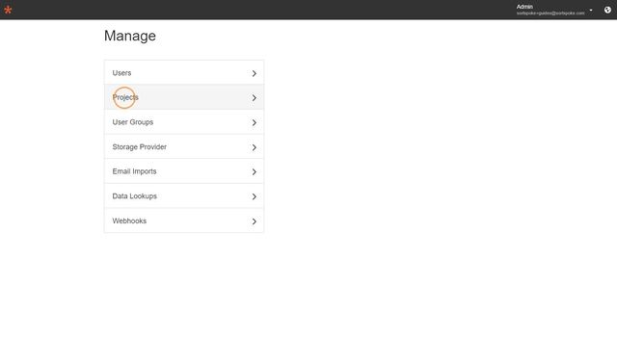Viewport: 617px width, 364px height.
Task: Open the Webhooks menu item
Action: click(x=184, y=221)
